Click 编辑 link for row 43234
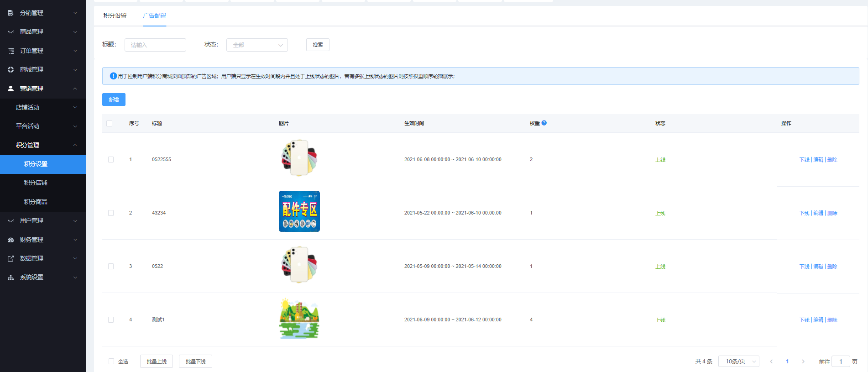Image resolution: width=868 pixels, height=372 pixels. (818, 213)
